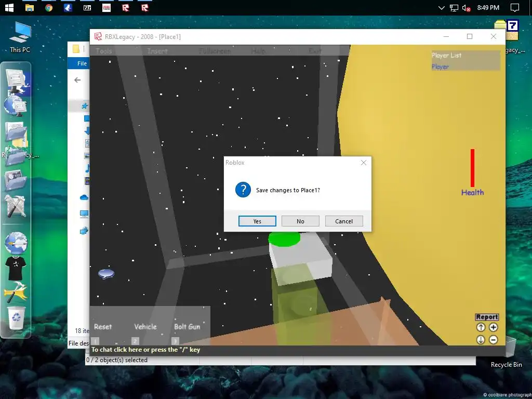This screenshot has width=532, height=399.
Task: Click the network tray icon
Action: click(x=454, y=8)
